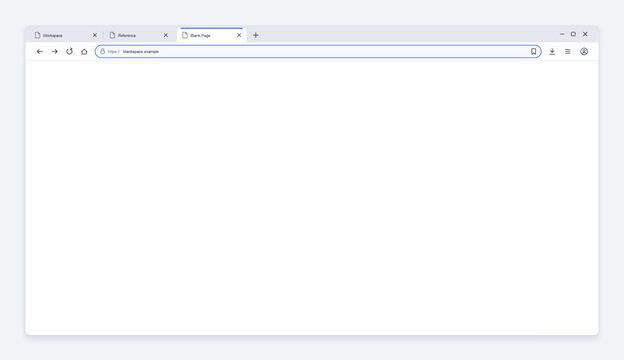Open the home page
This screenshot has height=360, width=624.
click(84, 51)
